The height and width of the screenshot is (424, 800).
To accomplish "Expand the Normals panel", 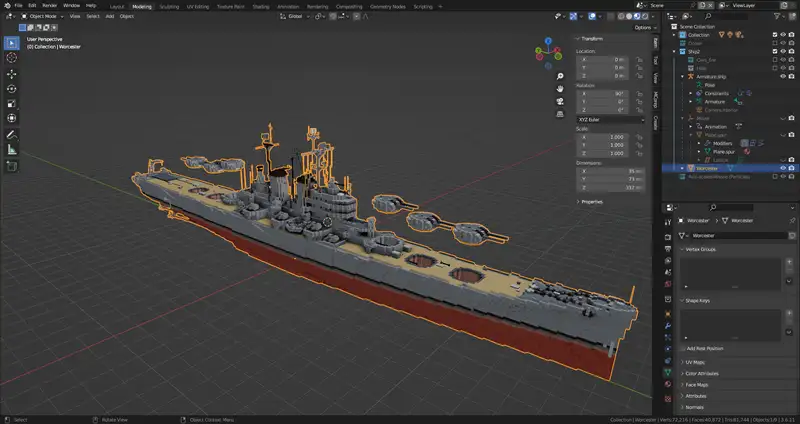I will (692, 407).
